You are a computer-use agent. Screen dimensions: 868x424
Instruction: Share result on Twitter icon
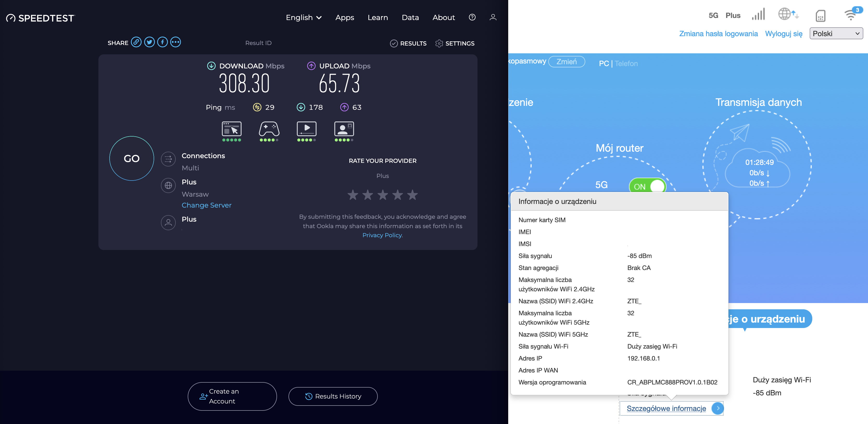click(149, 42)
